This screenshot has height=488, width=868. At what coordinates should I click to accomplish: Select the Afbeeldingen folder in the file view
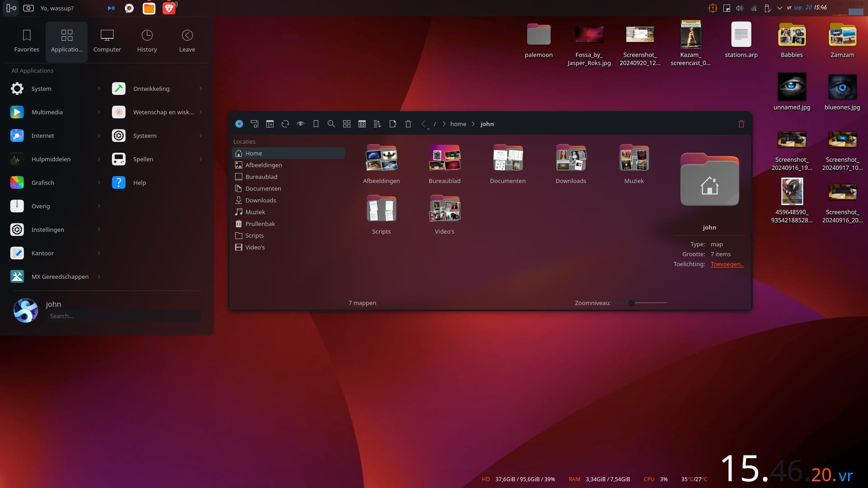tap(381, 164)
